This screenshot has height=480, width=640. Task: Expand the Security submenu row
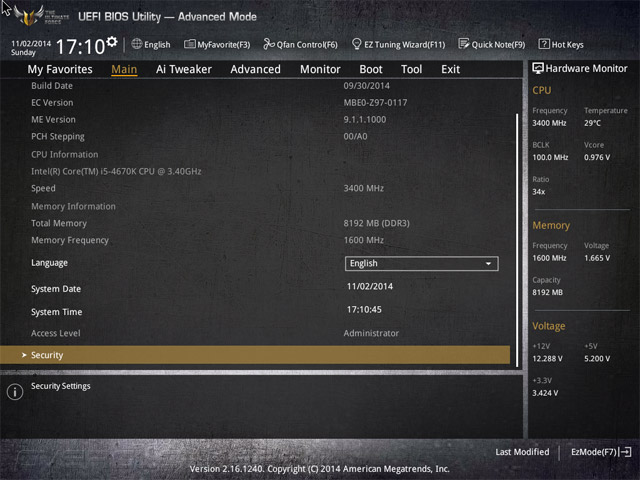coord(255,355)
